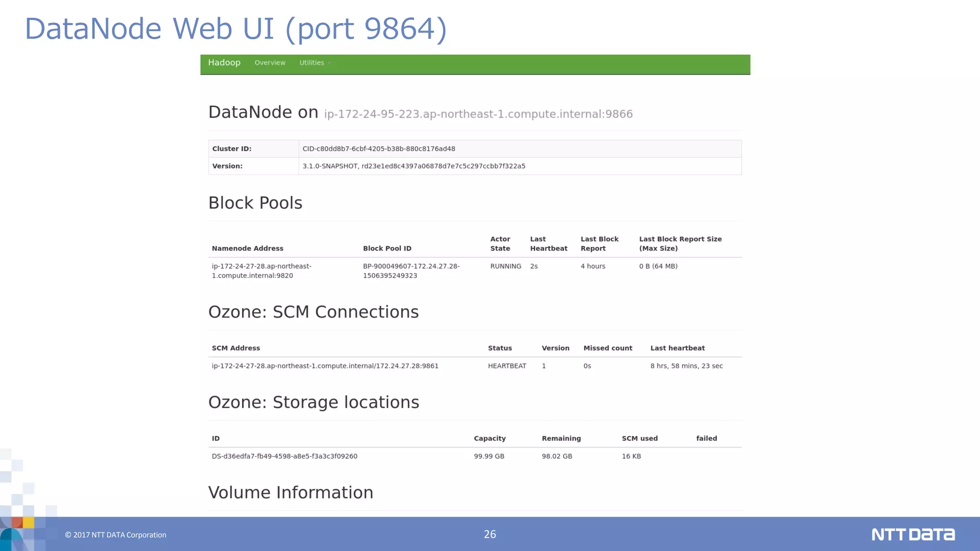Click the NTT DATA logo
The height and width of the screenshot is (551, 980).
913,534
